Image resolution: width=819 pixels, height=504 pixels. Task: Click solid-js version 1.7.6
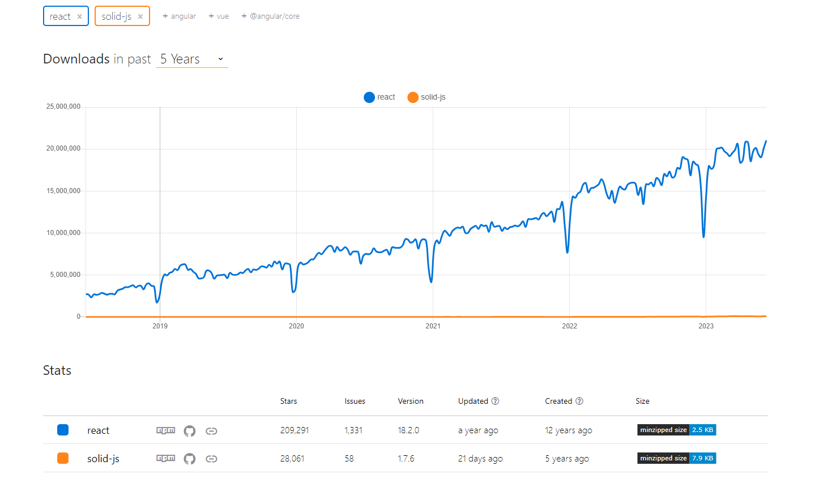(406, 459)
